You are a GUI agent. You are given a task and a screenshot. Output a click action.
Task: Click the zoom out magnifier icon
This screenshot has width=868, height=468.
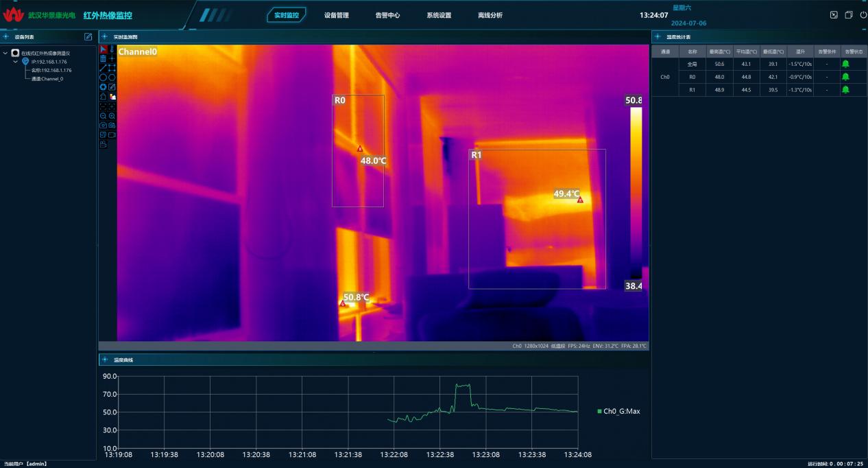[x=103, y=116]
